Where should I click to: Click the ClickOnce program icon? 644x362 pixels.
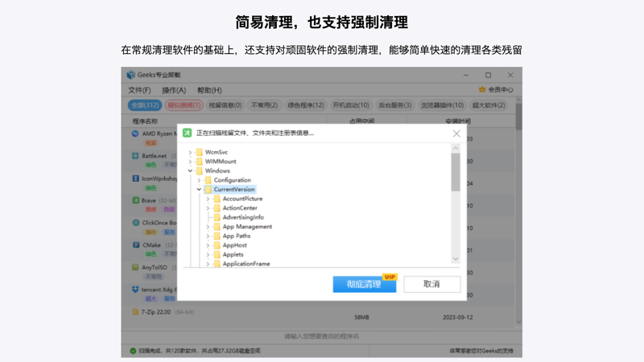click(x=135, y=223)
